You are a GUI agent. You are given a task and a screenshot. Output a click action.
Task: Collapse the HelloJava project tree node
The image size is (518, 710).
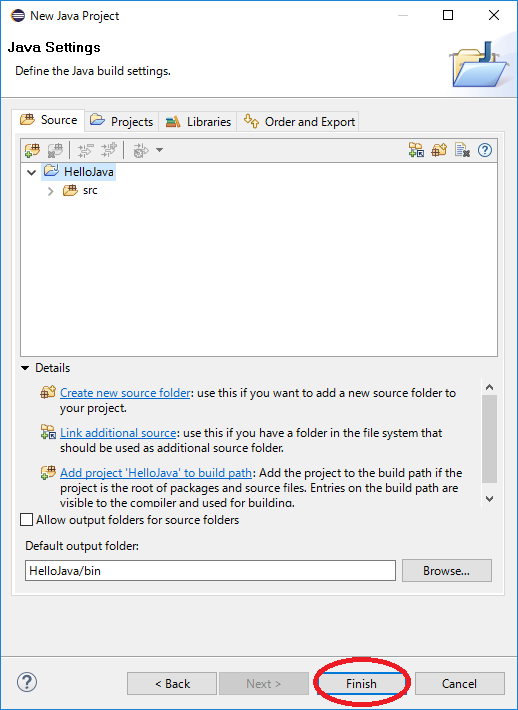tap(32, 173)
